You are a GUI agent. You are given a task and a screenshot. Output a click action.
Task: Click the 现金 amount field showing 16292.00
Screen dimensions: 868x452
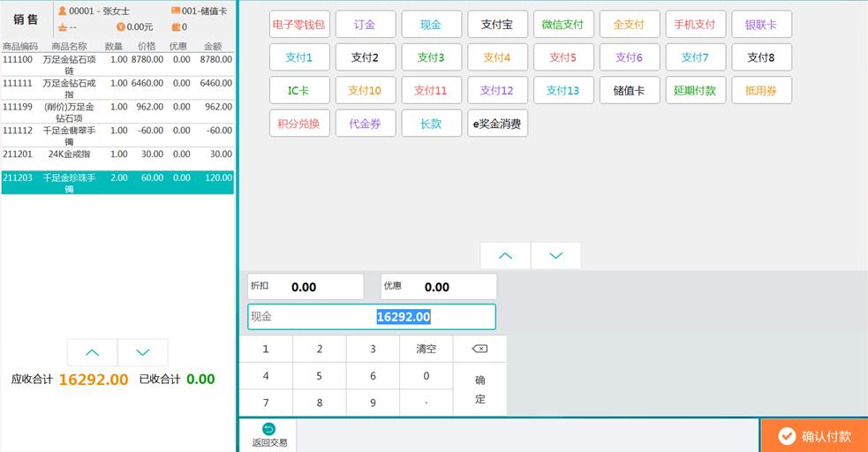click(372, 316)
